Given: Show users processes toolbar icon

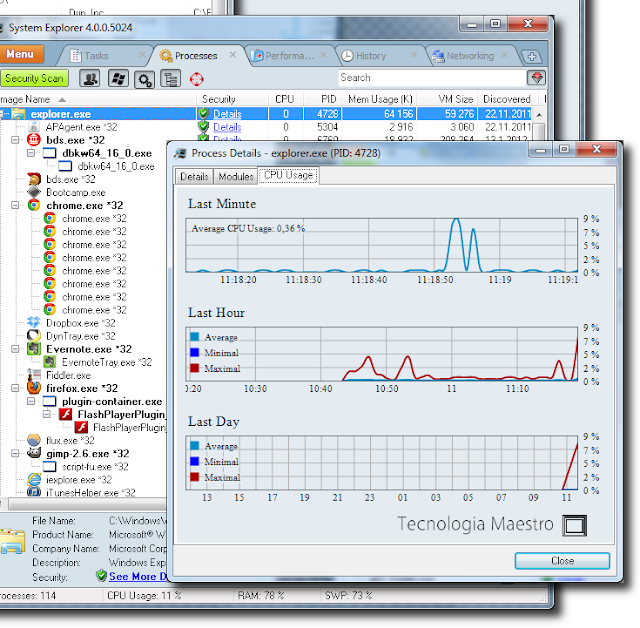Looking at the screenshot, I should point(90,78).
